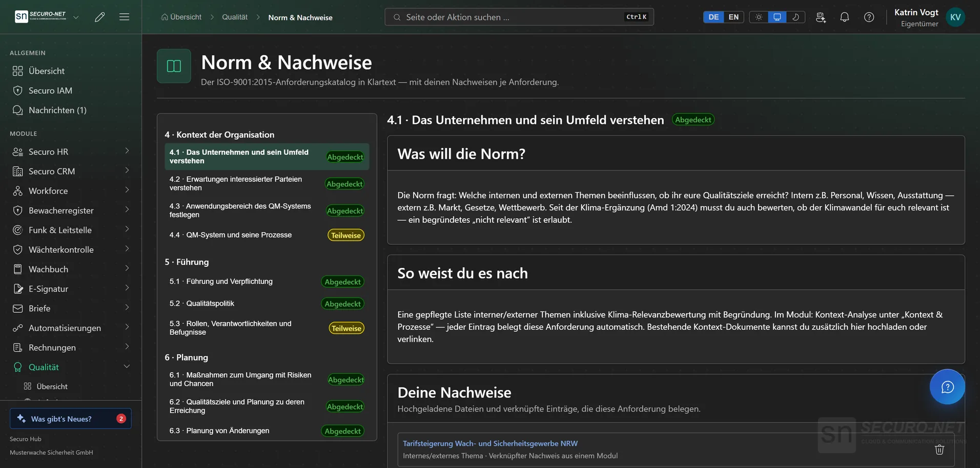The height and width of the screenshot is (468, 980).
Task: Navigate to Übersicht breadcrumb
Action: pyautogui.click(x=181, y=17)
